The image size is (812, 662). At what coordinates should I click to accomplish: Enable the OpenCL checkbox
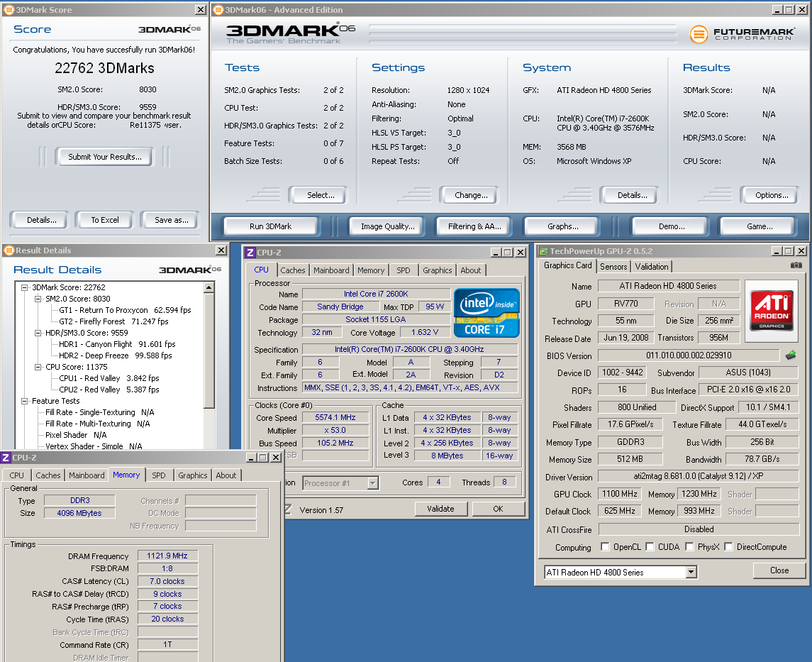tap(605, 546)
